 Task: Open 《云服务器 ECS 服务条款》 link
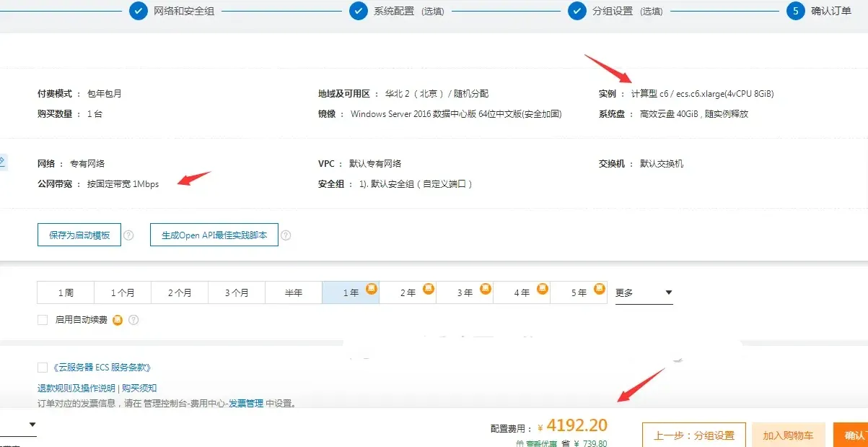[x=102, y=368]
